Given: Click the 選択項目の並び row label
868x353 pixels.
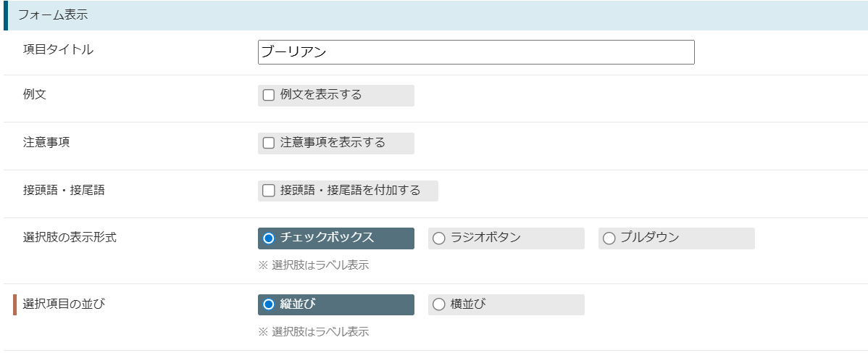Looking at the screenshot, I should pos(64,304).
